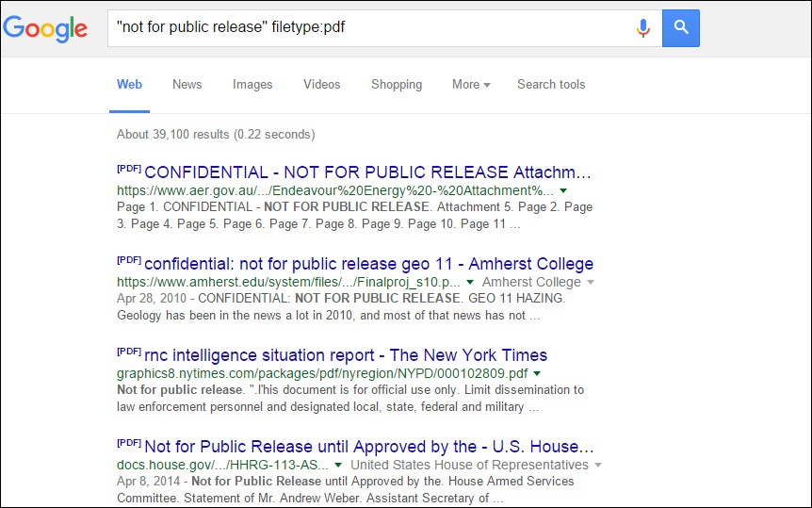This screenshot has width=812, height=508.
Task: Open the gray Amherst College publisher dropdown
Action: tap(591, 282)
